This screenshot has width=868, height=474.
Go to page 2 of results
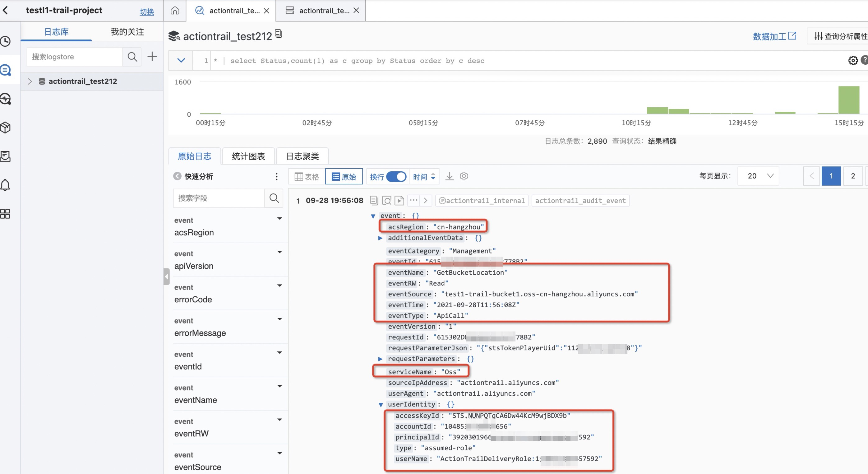[852, 176]
